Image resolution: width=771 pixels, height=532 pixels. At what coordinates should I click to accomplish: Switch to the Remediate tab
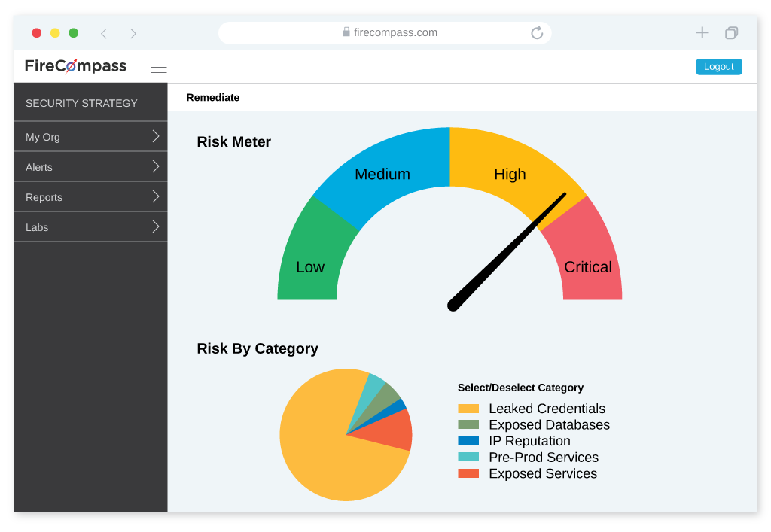click(x=213, y=97)
